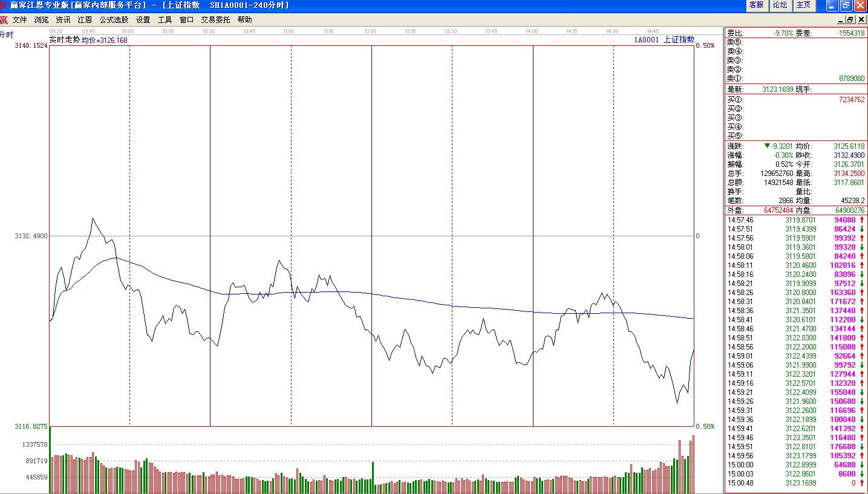Open the 设置 menu
Viewport: 868px width, 494px height.
[x=143, y=20]
